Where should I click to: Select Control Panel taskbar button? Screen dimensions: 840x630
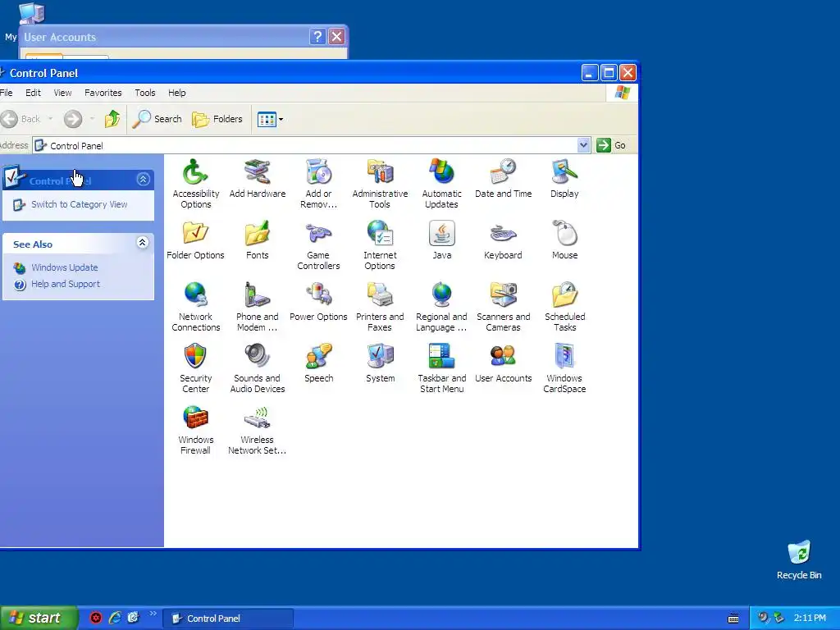pos(228,619)
